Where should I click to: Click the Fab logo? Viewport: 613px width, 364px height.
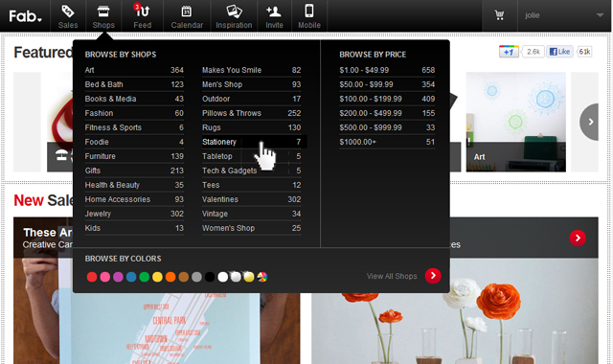point(25,16)
